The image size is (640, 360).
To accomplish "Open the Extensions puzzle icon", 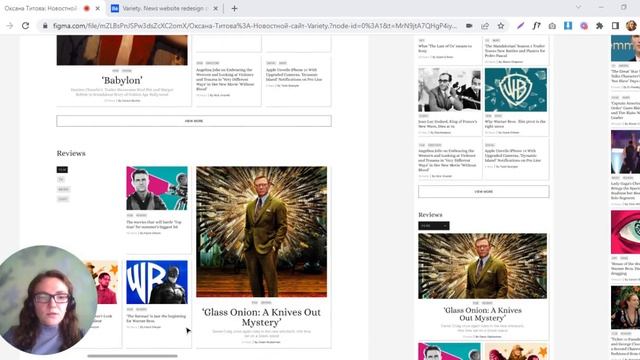I will pyautogui.click(x=600, y=26).
